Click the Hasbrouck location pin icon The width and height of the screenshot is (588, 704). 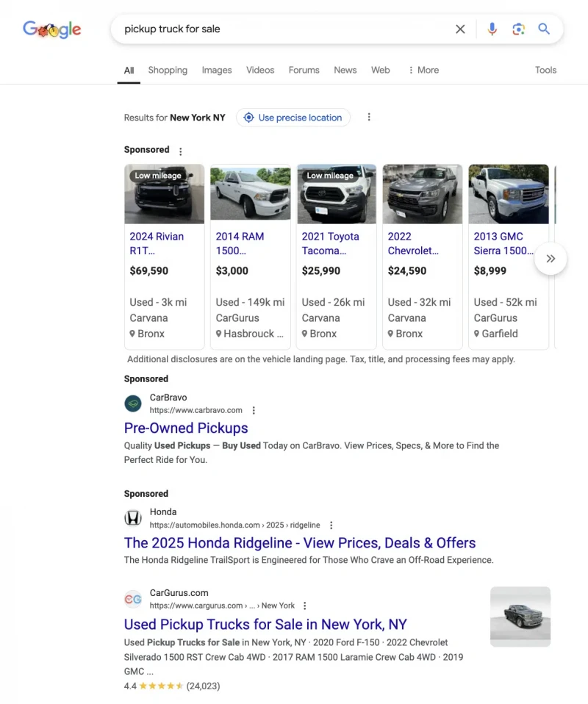pyautogui.click(x=219, y=334)
